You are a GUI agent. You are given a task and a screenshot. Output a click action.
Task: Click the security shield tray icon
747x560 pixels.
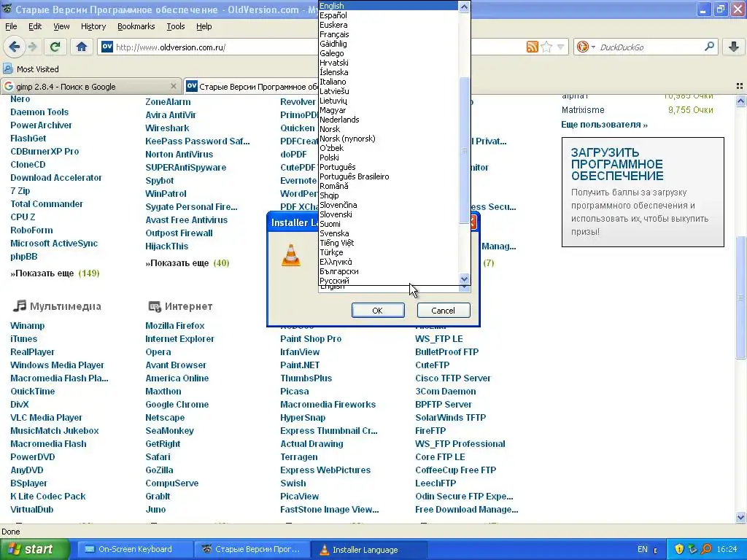[679, 549]
